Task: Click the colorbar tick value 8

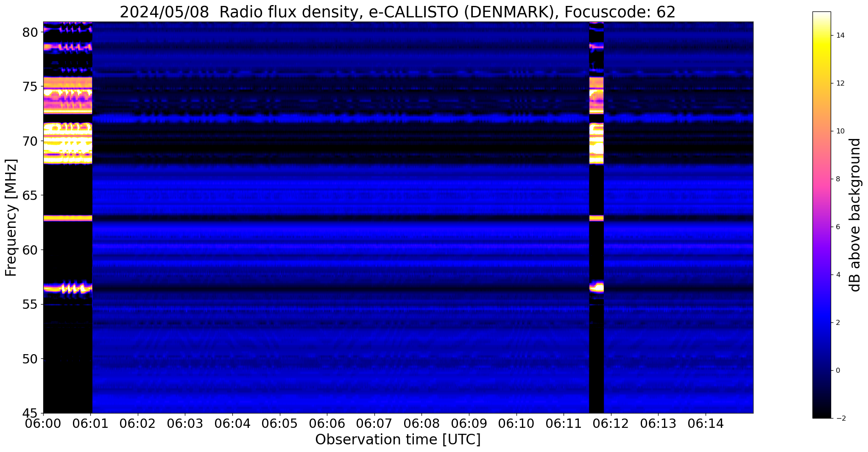Action: pos(837,179)
